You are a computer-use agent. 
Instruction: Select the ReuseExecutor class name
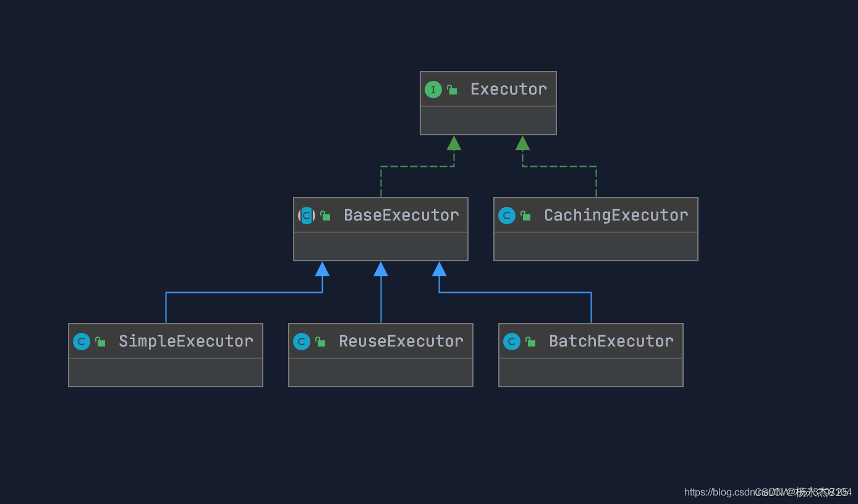(401, 341)
